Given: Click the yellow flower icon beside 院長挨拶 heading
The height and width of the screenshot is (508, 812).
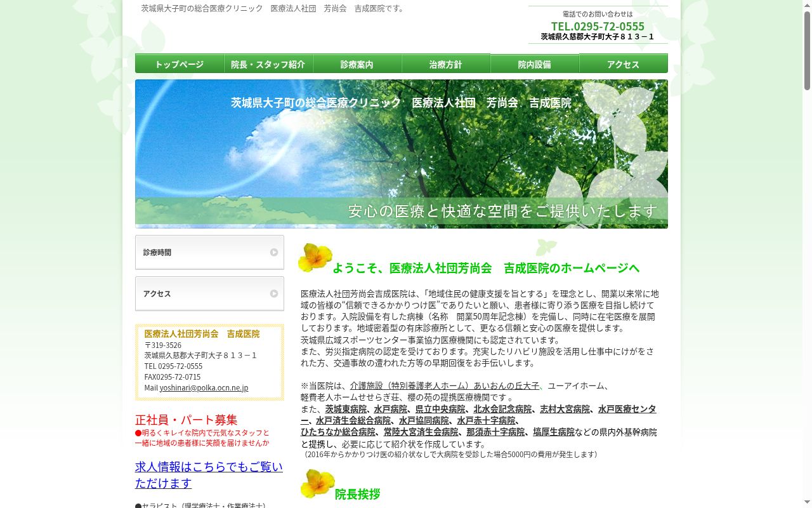Looking at the screenshot, I should coord(317,484).
